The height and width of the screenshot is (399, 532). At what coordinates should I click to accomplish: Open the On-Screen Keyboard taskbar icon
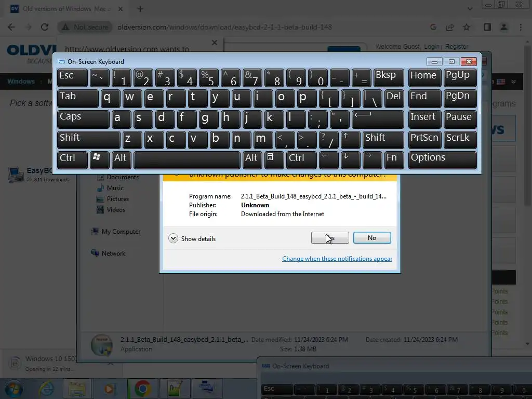pos(207,389)
